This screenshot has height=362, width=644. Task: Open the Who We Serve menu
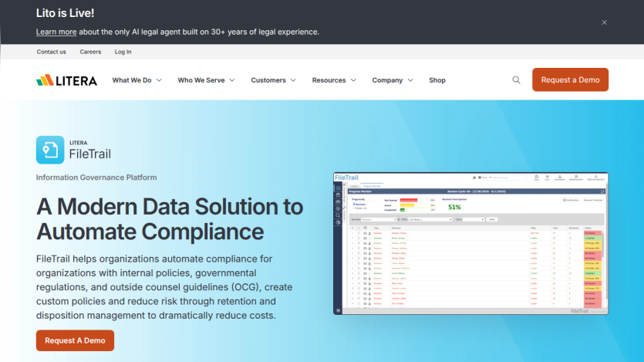(x=201, y=80)
